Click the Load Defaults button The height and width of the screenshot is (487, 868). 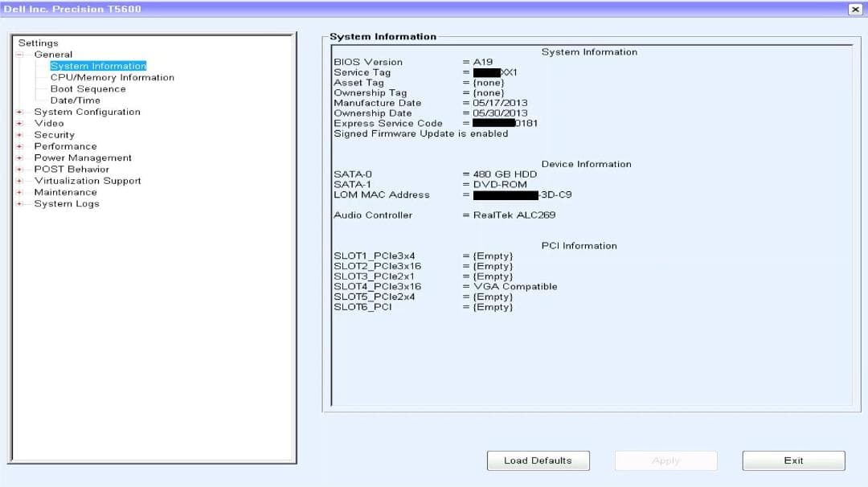(538, 460)
